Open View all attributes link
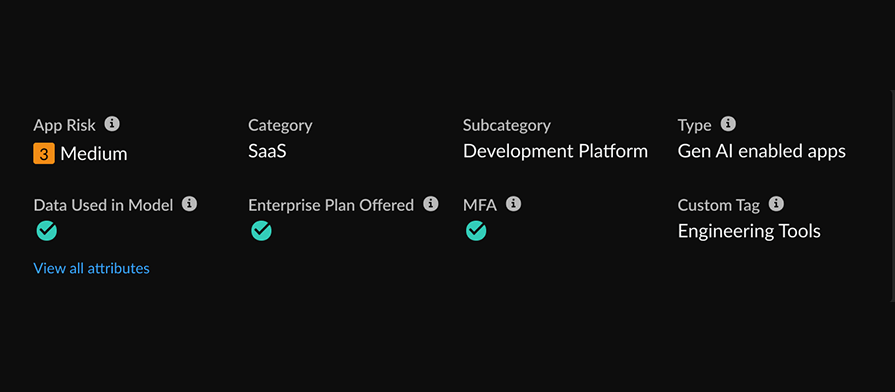 tap(91, 268)
